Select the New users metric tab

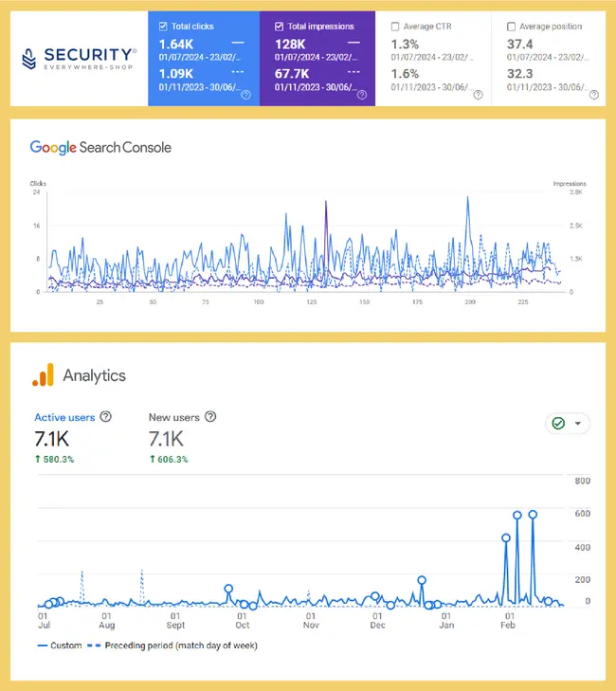pos(174,417)
